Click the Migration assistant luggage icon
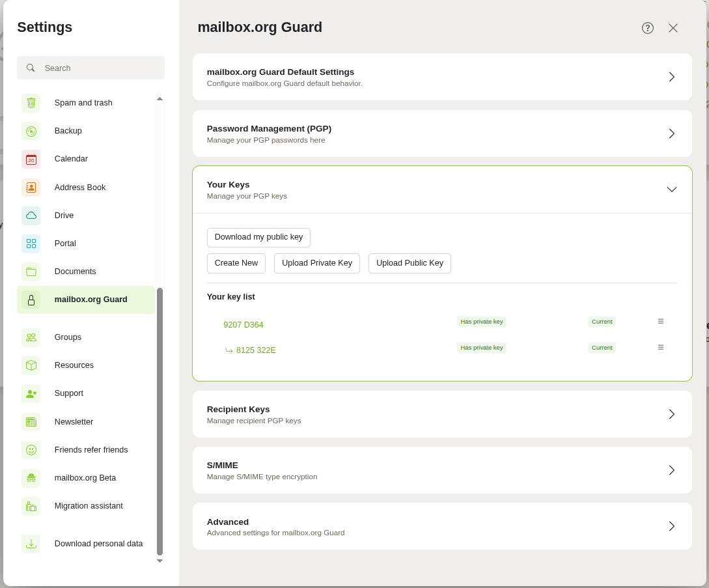The width and height of the screenshot is (709, 588). pyautogui.click(x=31, y=506)
